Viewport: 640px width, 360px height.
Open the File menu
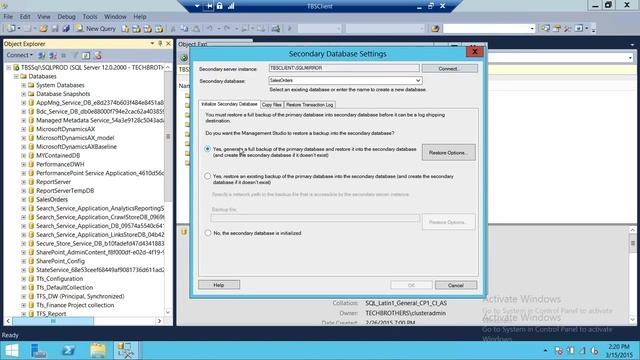pos(8,17)
